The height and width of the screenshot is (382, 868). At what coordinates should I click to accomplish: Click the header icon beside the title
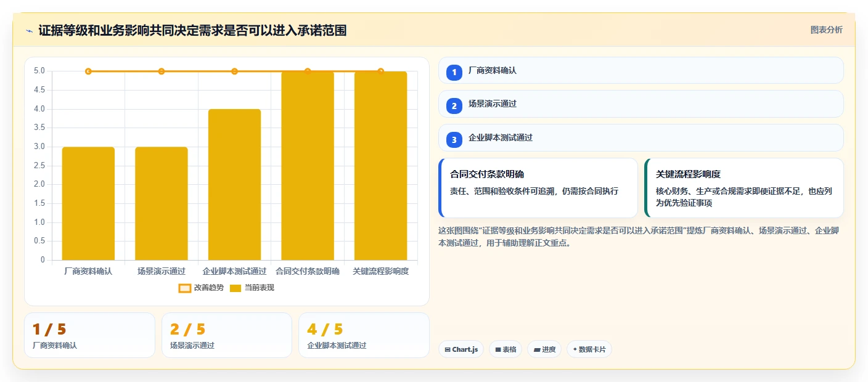pyautogui.click(x=29, y=31)
